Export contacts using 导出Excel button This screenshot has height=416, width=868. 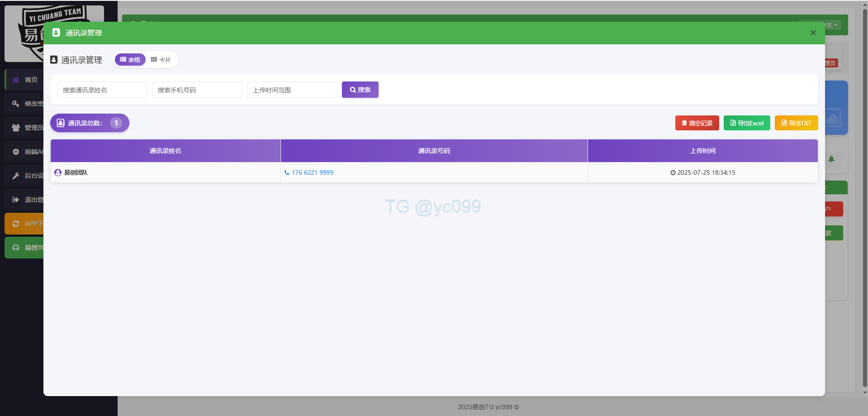[746, 123]
